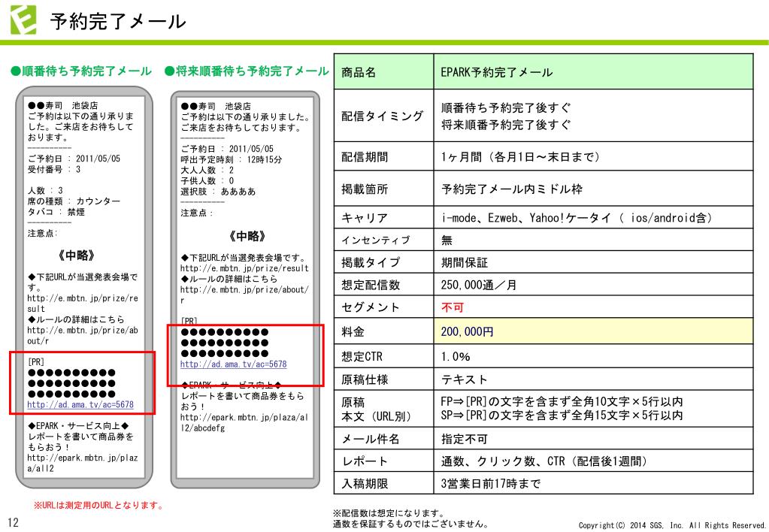Select the 想定配信数 label

pyautogui.click(x=371, y=284)
